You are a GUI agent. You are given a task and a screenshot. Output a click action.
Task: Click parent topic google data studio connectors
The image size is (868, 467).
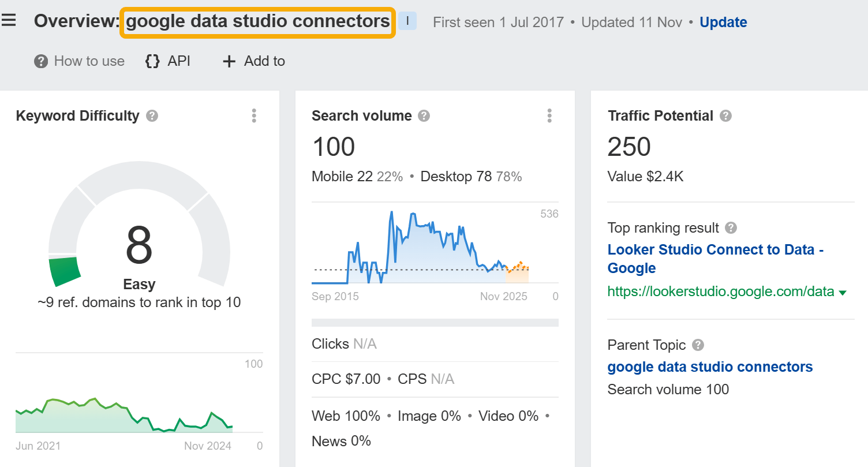click(x=710, y=367)
